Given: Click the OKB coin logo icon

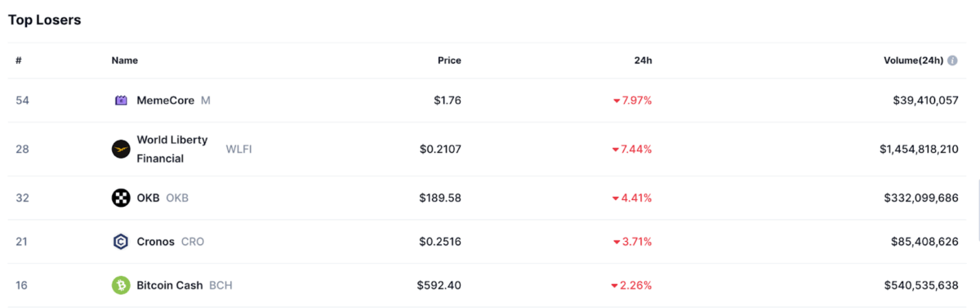Looking at the screenshot, I should (121, 198).
